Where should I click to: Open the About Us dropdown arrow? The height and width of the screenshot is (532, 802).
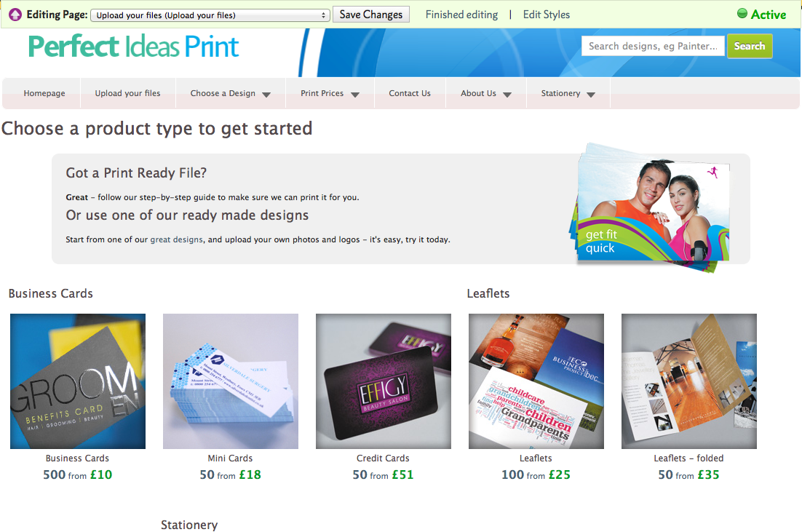(x=507, y=95)
